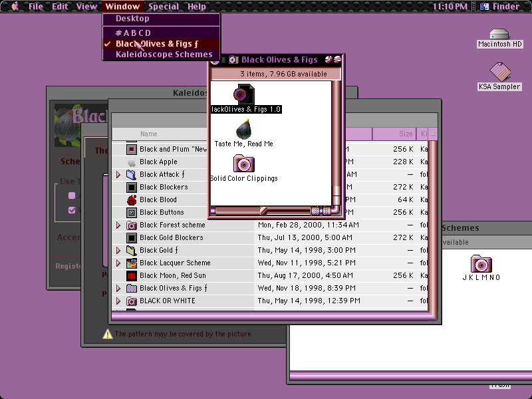The height and width of the screenshot is (399, 532).
Task: Sort the list by the Name column header
Action: (160, 134)
